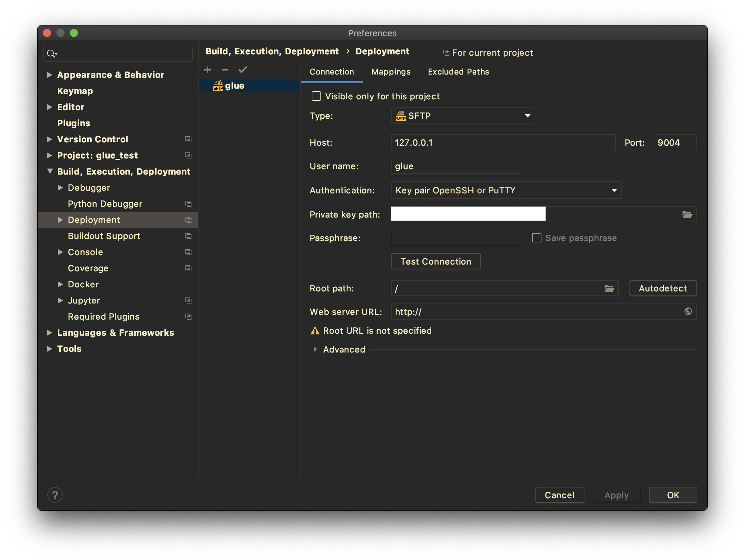
Task: Switch to the Mappings tab
Action: (x=391, y=72)
